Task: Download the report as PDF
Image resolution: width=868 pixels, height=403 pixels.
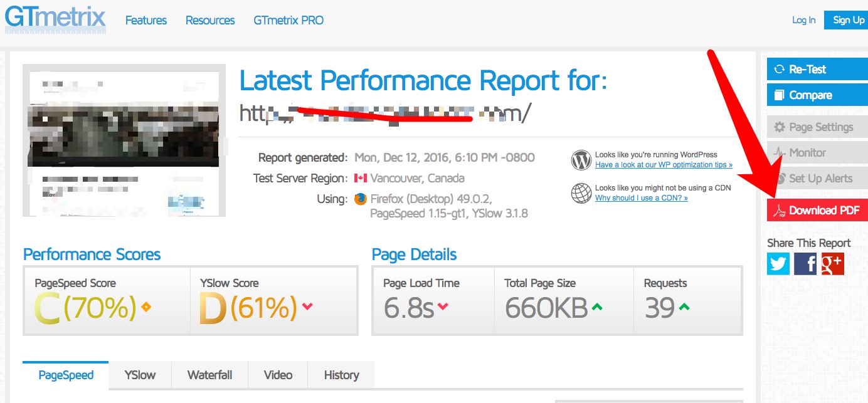Action: [x=817, y=210]
